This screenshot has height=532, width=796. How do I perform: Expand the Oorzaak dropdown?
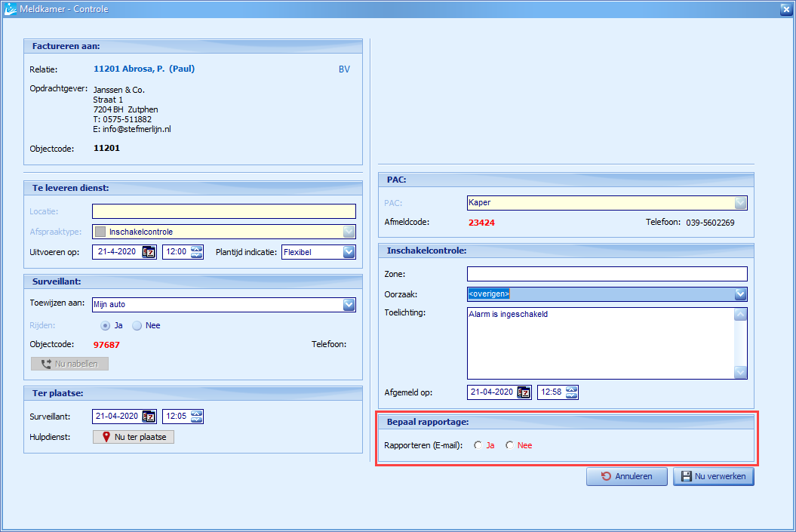(741, 294)
